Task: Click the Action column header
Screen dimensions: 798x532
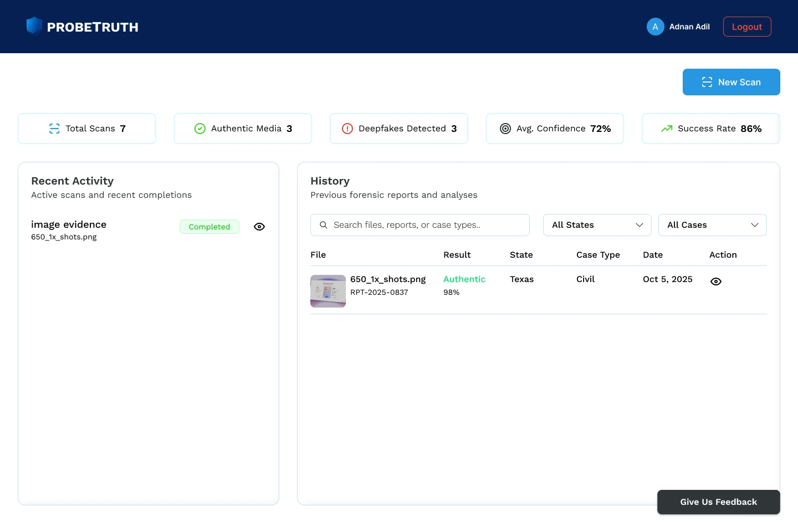Action: tap(723, 255)
